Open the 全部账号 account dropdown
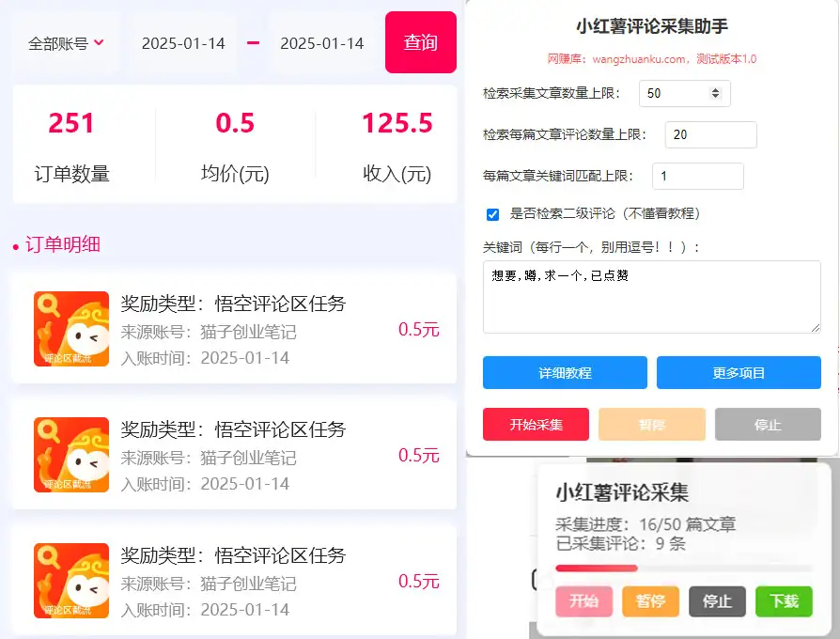 coord(66,43)
